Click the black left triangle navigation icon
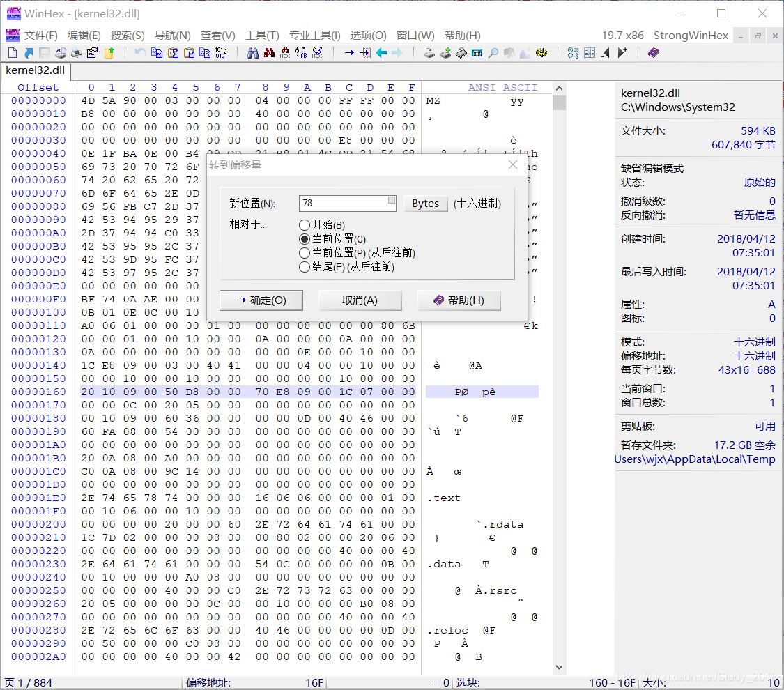Screen dimensions: 784x690 tap(606, 52)
